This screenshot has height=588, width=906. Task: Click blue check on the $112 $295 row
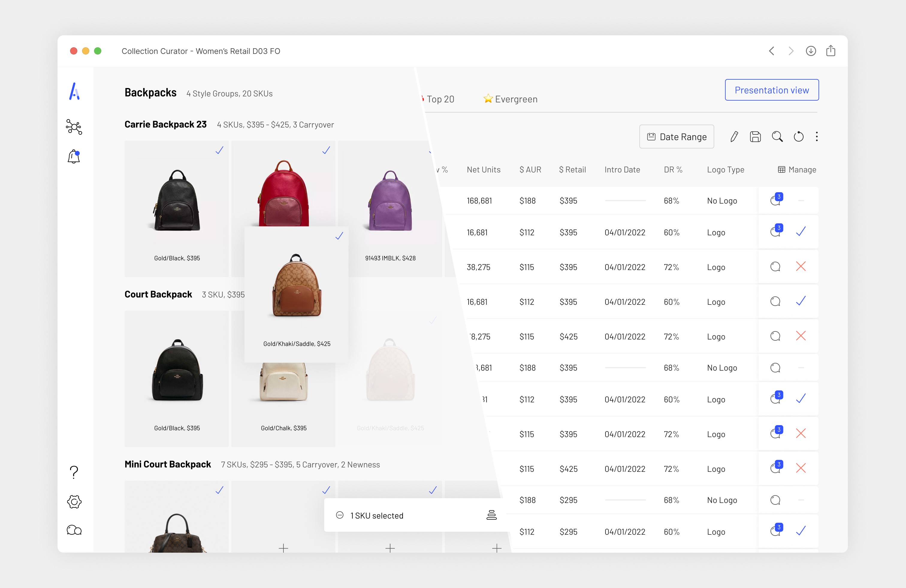[x=801, y=530]
